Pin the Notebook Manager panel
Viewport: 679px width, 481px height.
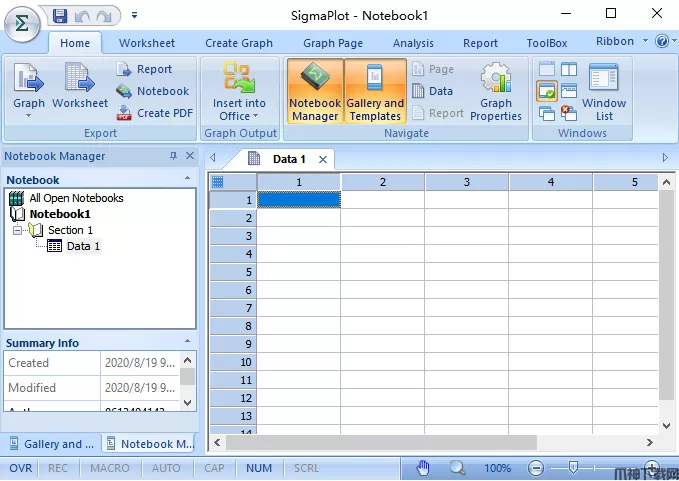coord(173,156)
